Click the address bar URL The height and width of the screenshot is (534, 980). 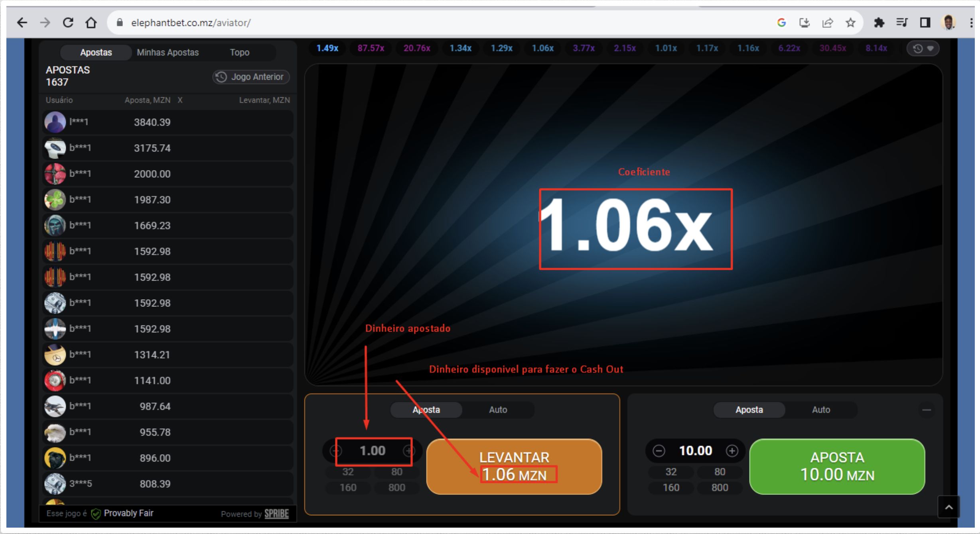(x=191, y=23)
